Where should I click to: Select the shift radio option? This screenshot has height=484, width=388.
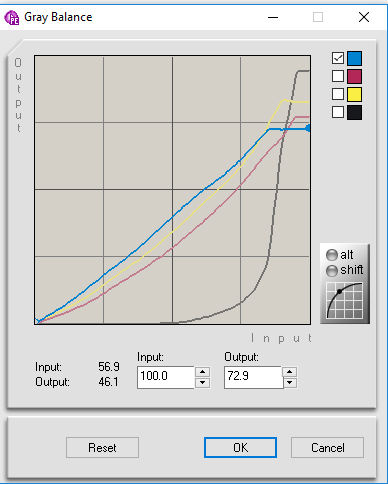pos(332,271)
